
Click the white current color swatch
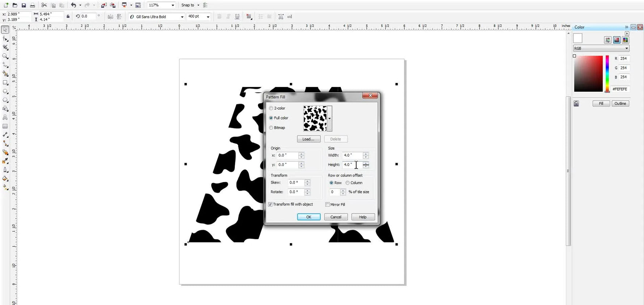578,38
